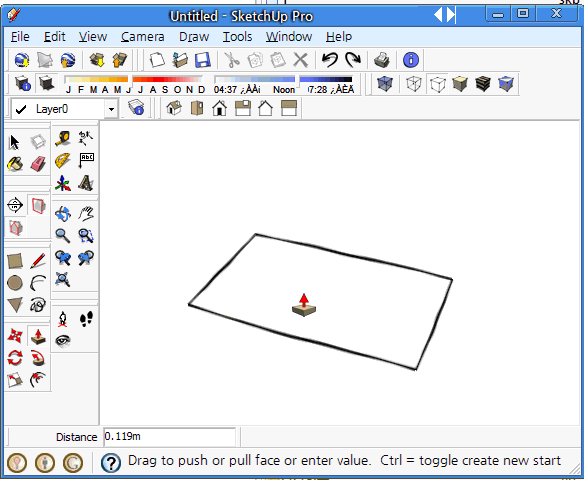Viewport: 584px width, 480px height.
Task: Open the Edit menu
Action: click(x=54, y=36)
